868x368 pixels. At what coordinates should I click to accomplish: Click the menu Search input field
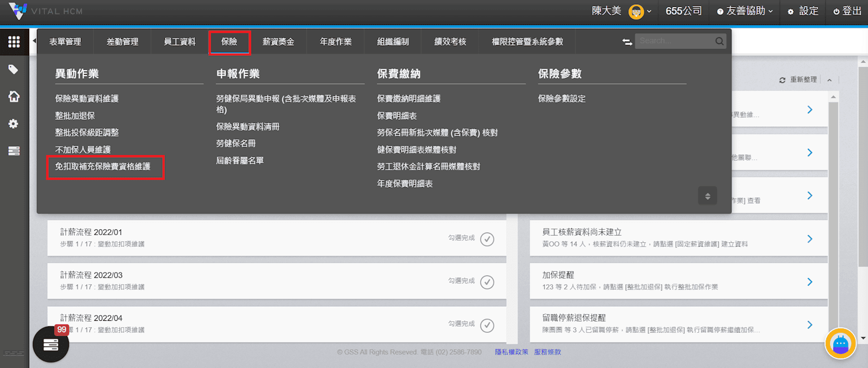point(675,41)
